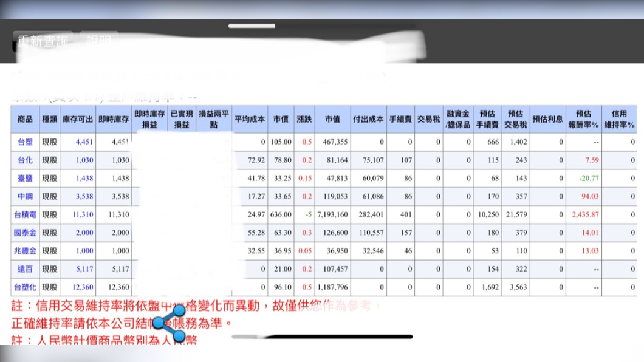Open the 台塑 stock link
644x362 pixels.
point(25,142)
